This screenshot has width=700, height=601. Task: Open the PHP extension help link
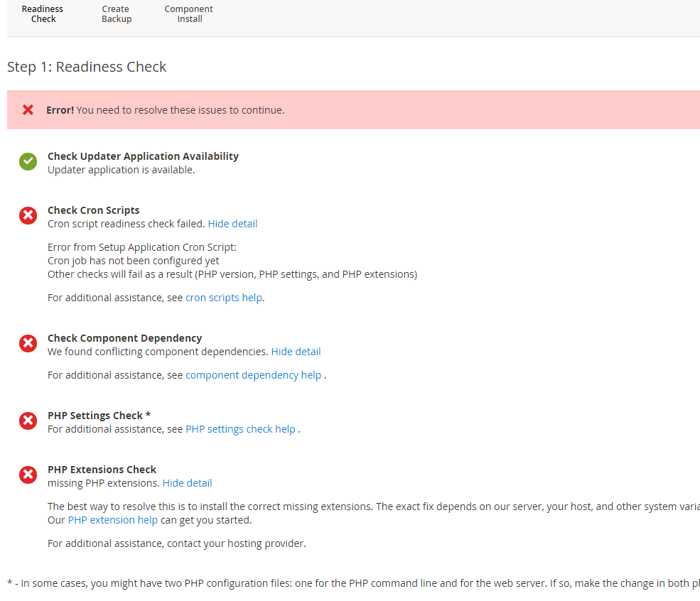coord(112,520)
